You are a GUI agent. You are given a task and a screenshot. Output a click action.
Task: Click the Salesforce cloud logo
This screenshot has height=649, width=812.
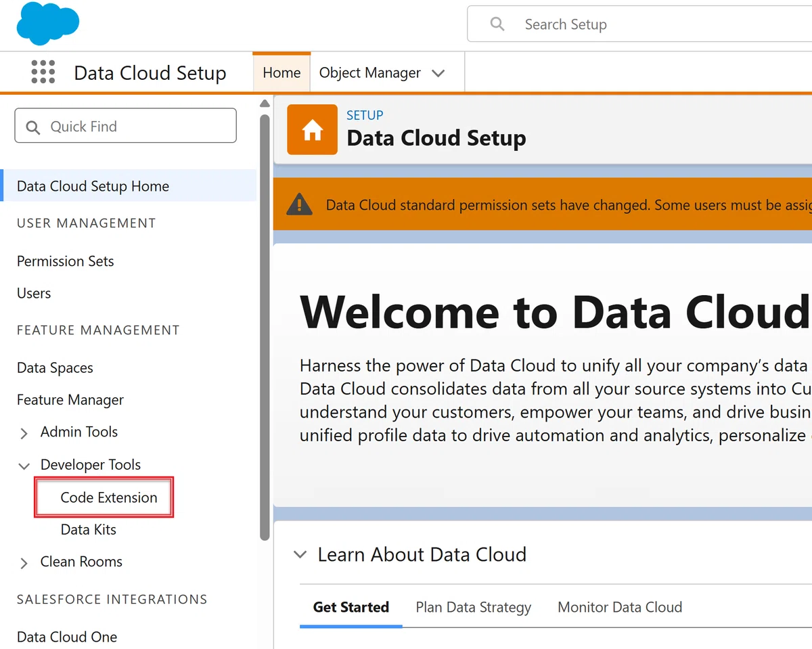pos(48,24)
